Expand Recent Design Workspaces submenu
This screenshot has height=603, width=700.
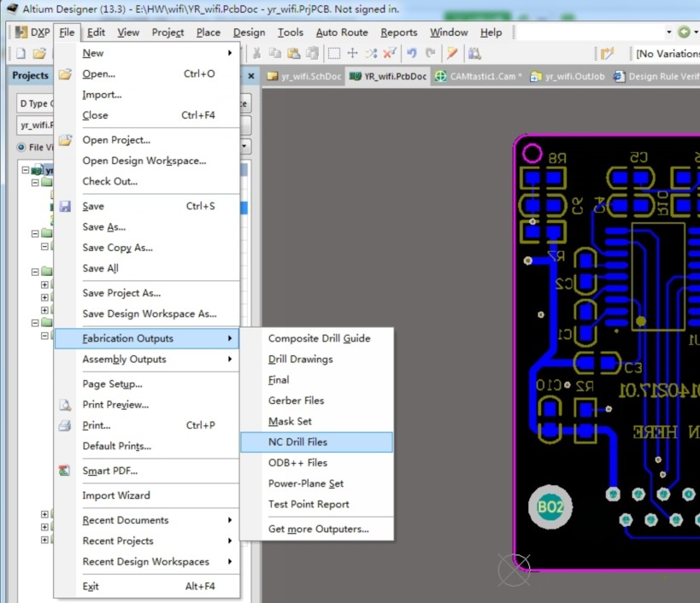230,561
